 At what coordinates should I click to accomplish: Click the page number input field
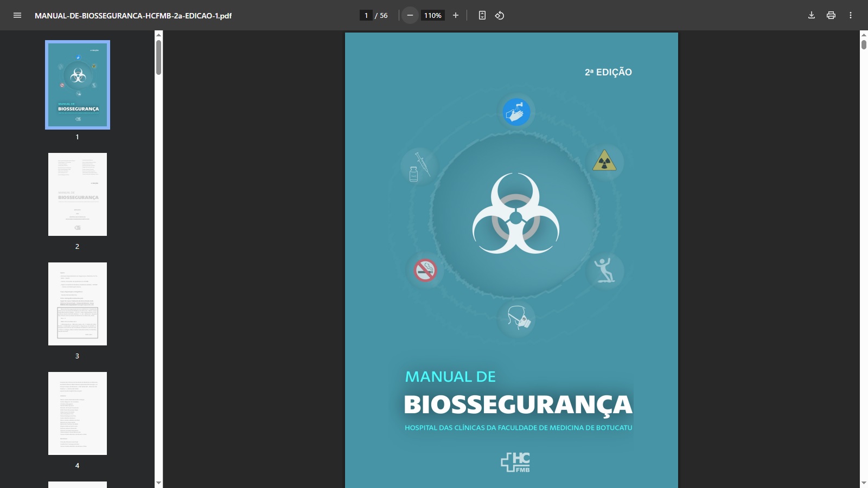point(366,15)
